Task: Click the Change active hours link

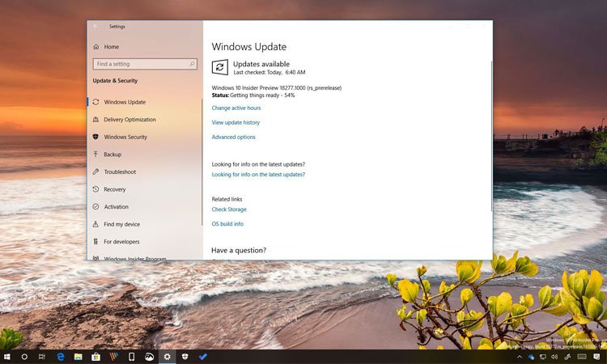Action: (236, 108)
